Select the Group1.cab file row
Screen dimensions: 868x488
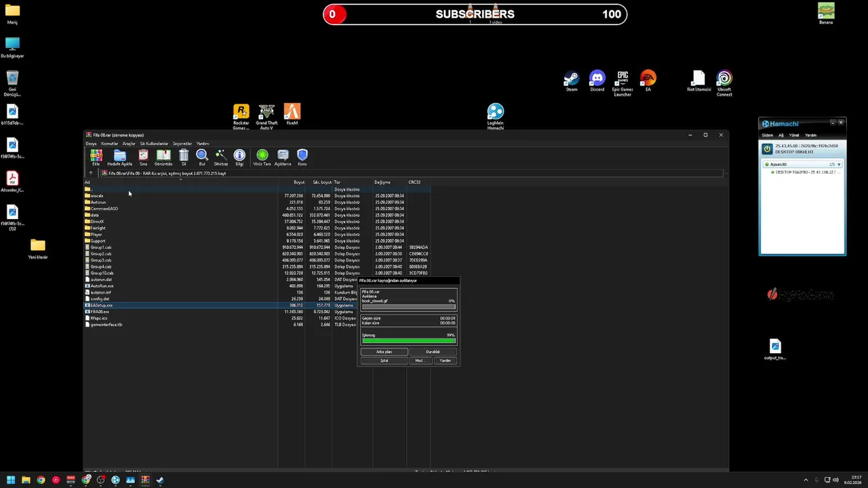click(x=256, y=247)
